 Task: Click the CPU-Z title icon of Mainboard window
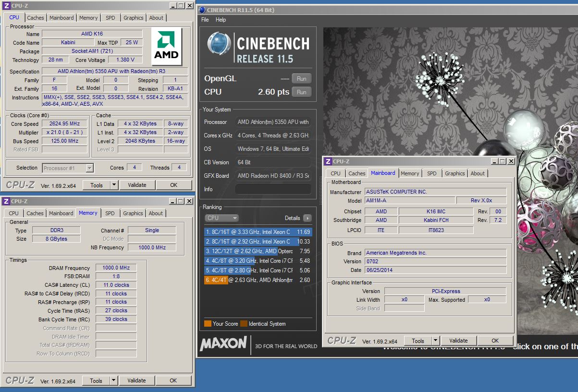pos(328,161)
